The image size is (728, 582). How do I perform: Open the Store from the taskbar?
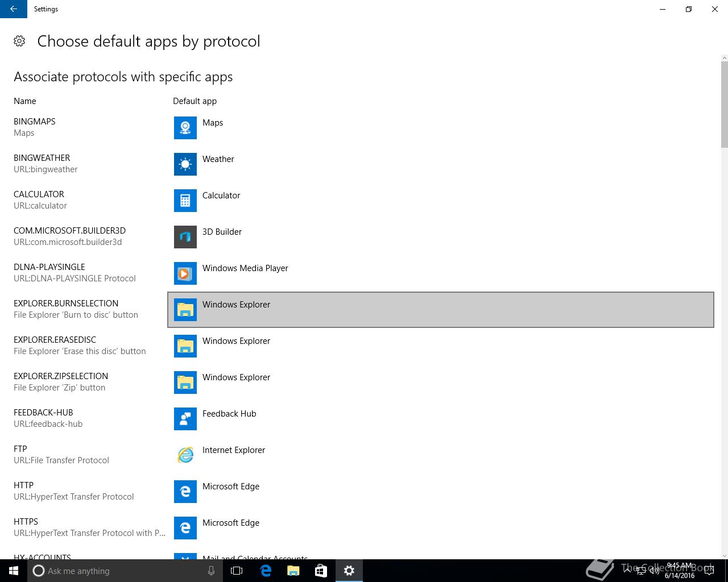click(321, 571)
